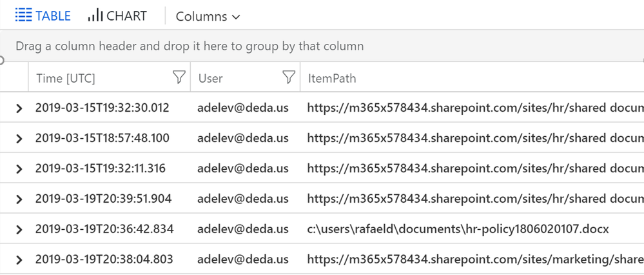Switch to the CHART view tab
This screenshot has height=275, width=644.
pyautogui.click(x=117, y=15)
